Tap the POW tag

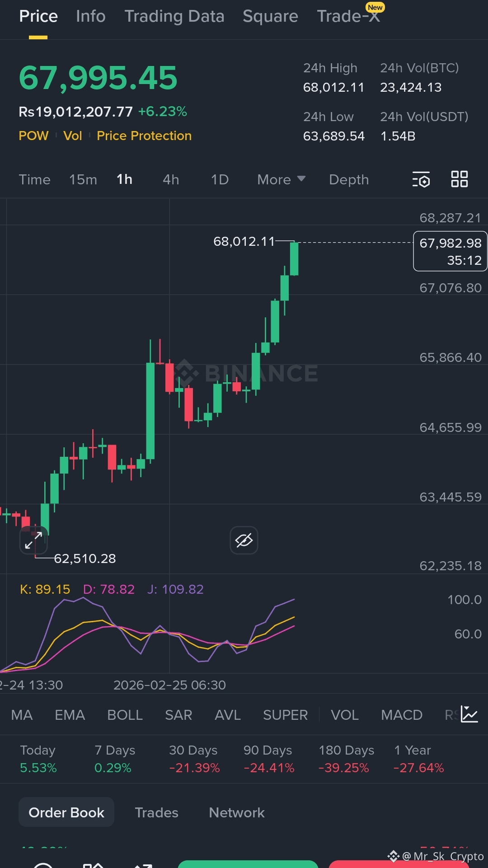pyautogui.click(x=33, y=136)
